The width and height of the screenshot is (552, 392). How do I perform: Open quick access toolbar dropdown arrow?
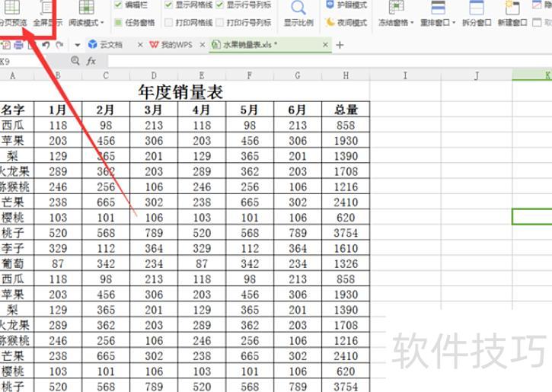point(78,45)
